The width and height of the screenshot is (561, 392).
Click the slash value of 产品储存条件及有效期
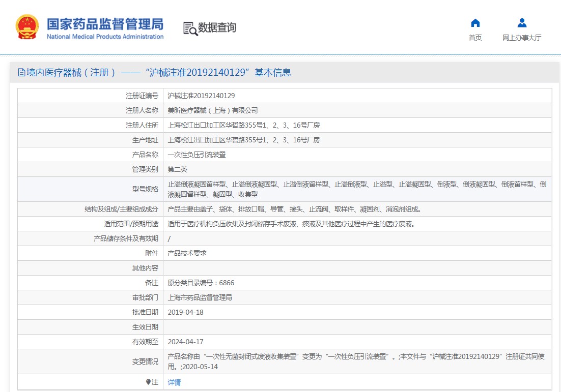(x=169, y=238)
